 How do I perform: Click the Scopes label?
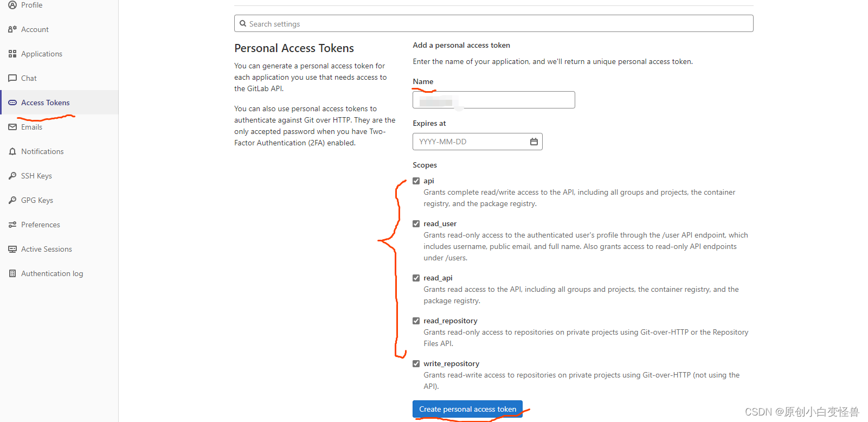pos(425,165)
